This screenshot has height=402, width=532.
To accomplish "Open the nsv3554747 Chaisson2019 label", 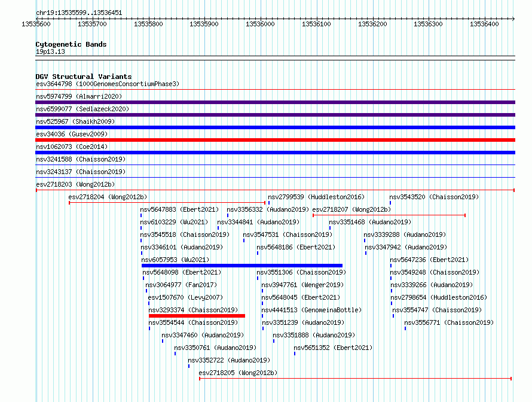I will [x=437, y=310].
